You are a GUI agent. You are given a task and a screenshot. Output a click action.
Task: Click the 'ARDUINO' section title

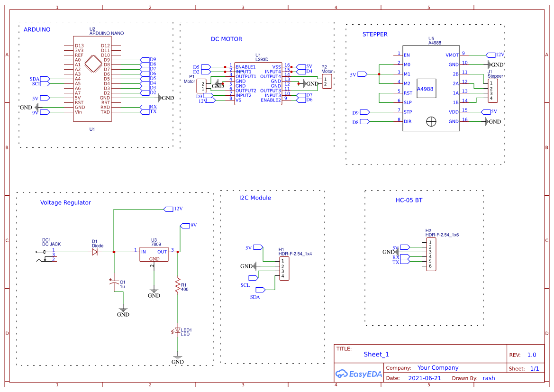37,30
